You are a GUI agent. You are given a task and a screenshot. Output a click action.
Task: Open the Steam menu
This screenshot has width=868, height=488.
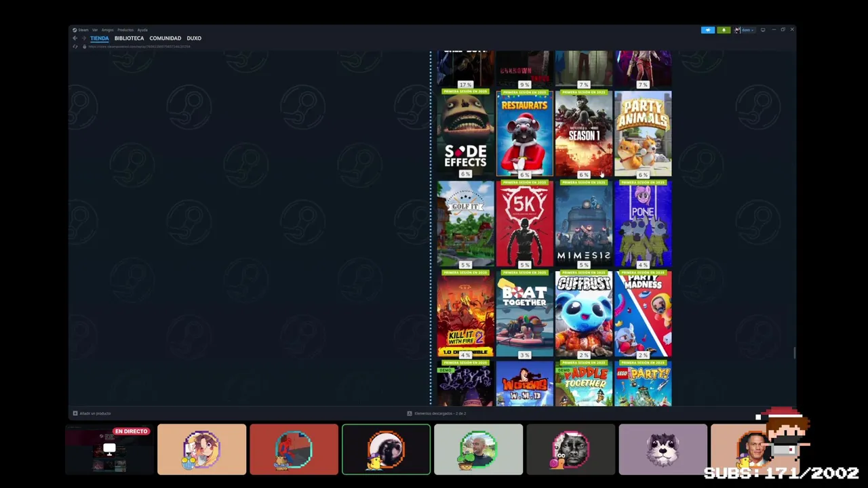(82, 30)
